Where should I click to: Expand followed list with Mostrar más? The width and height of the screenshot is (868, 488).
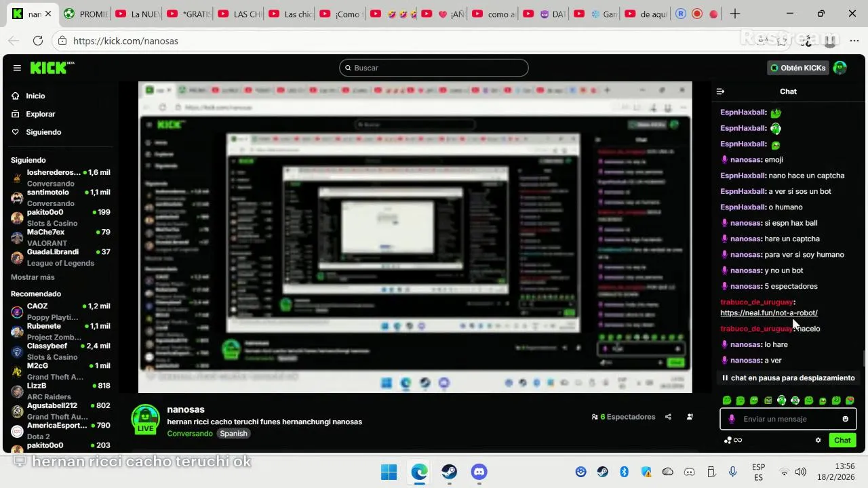[33, 277]
